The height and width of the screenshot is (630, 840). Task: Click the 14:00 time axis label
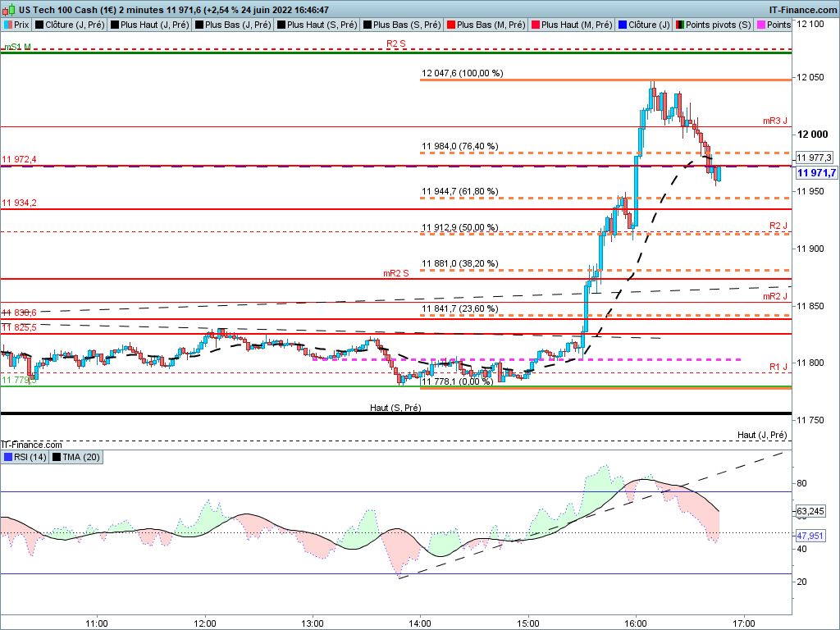(420, 623)
